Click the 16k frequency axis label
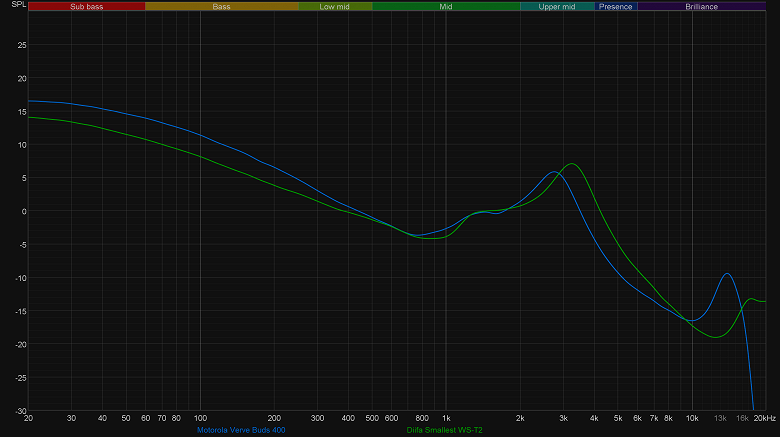 pos(742,419)
